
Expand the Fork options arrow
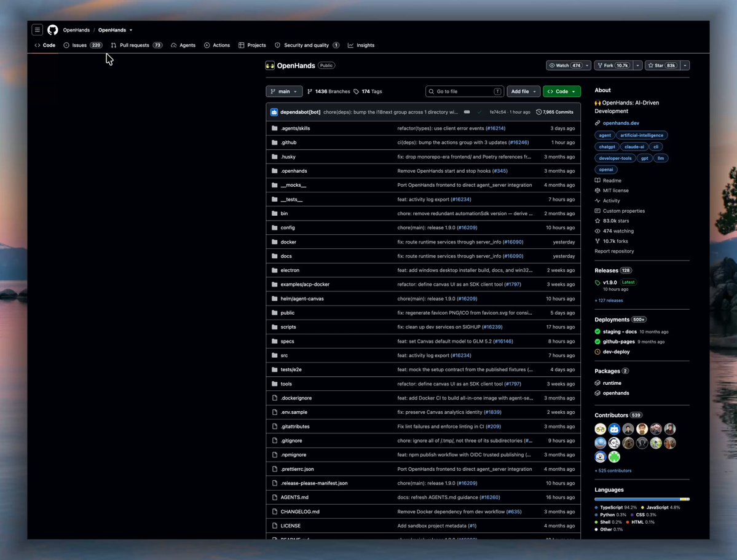638,65
